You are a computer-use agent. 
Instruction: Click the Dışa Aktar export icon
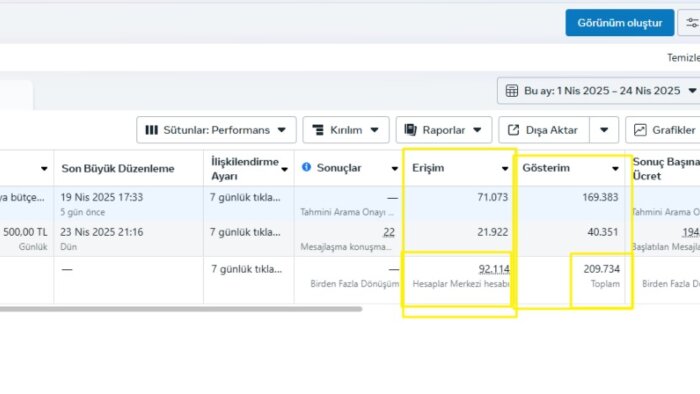pyautogui.click(x=513, y=130)
